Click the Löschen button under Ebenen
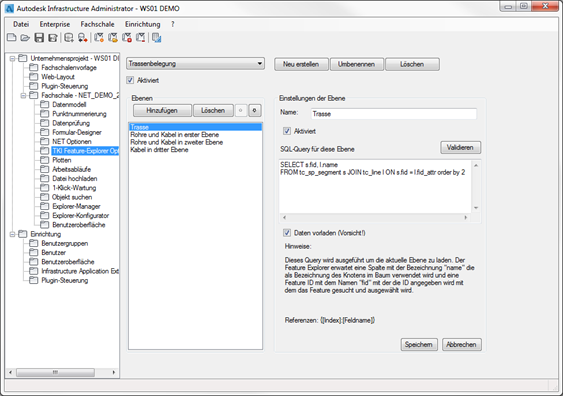563x396 pixels. (213, 110)
